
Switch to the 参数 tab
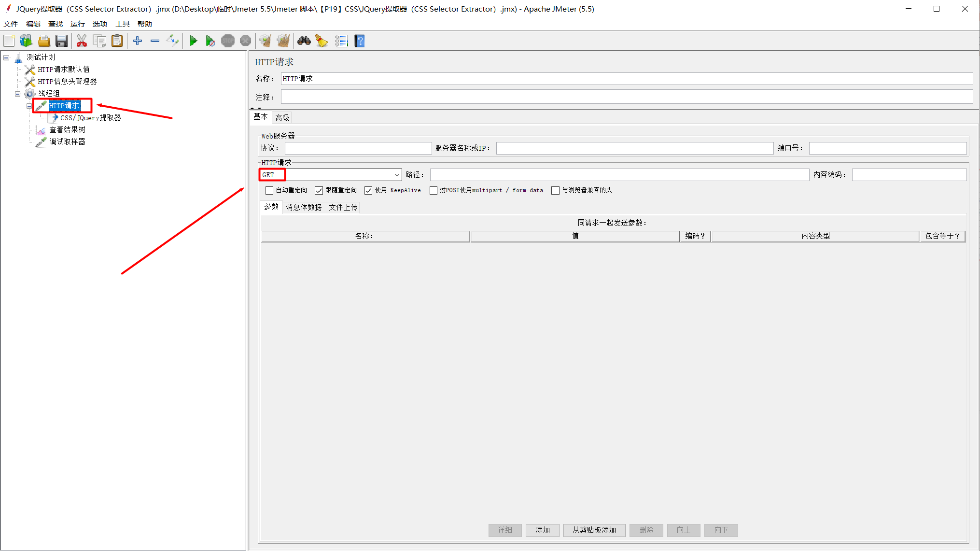pos(271,207)
